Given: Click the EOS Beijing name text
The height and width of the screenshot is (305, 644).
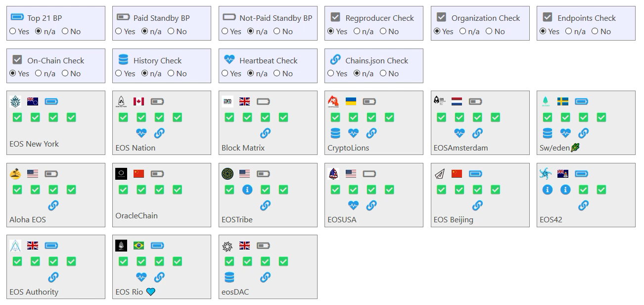Looking at the screenshot, I should [x=454, y=219].
